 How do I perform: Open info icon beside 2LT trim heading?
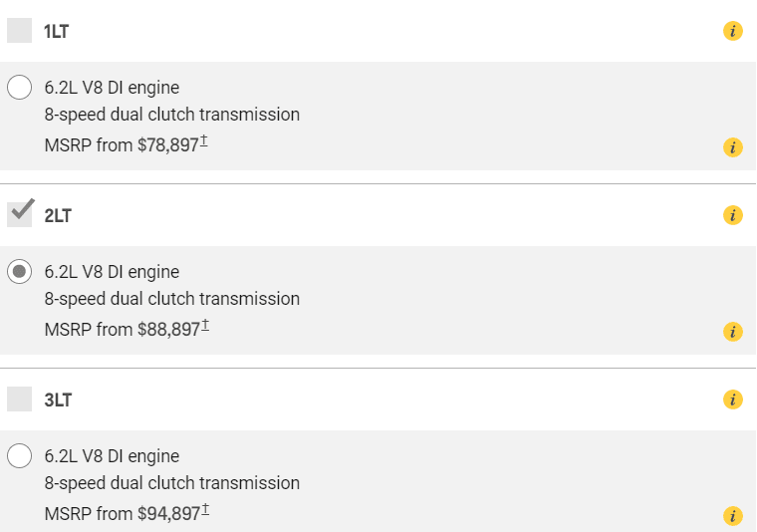pos(733,215)
